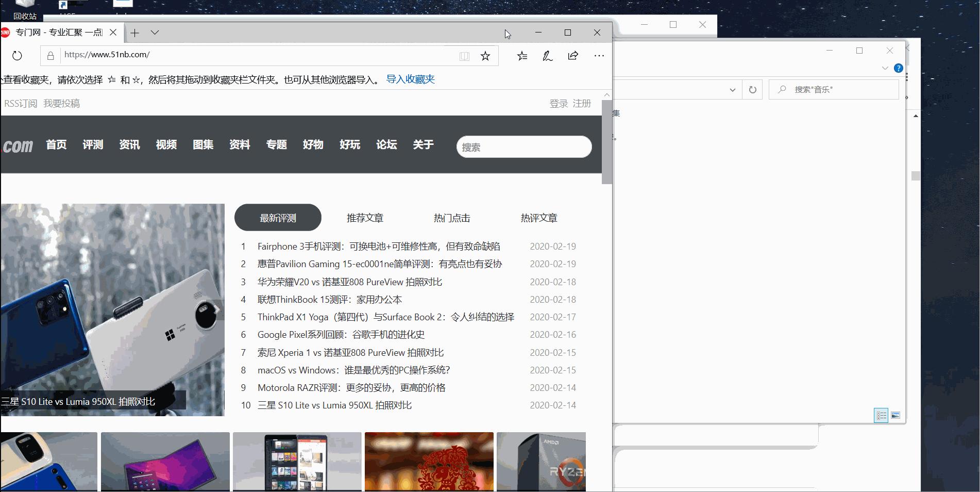Select the Make a Web Note pen icon
The image size is (980, 492).
[x=547, y=56]
